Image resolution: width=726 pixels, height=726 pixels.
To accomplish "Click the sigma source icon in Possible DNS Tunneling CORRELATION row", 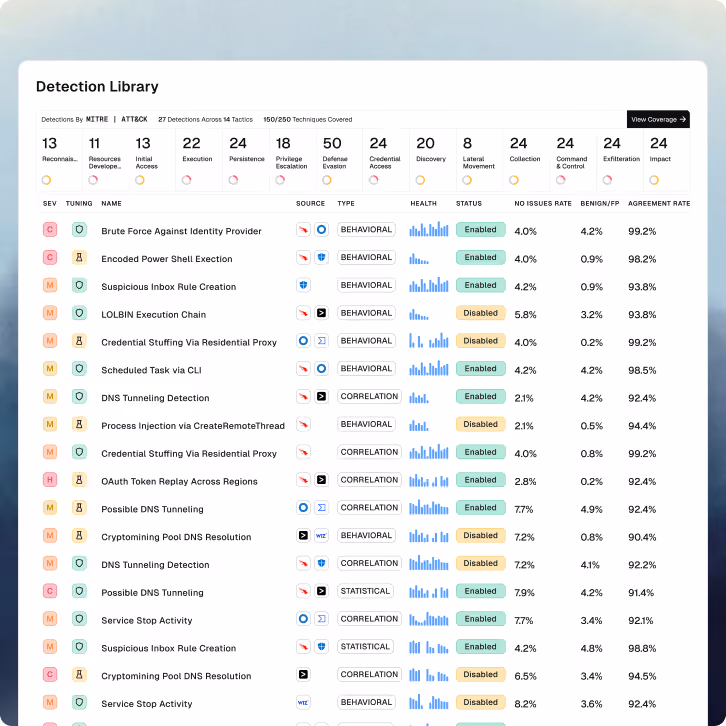I will (x=321, y=507).
